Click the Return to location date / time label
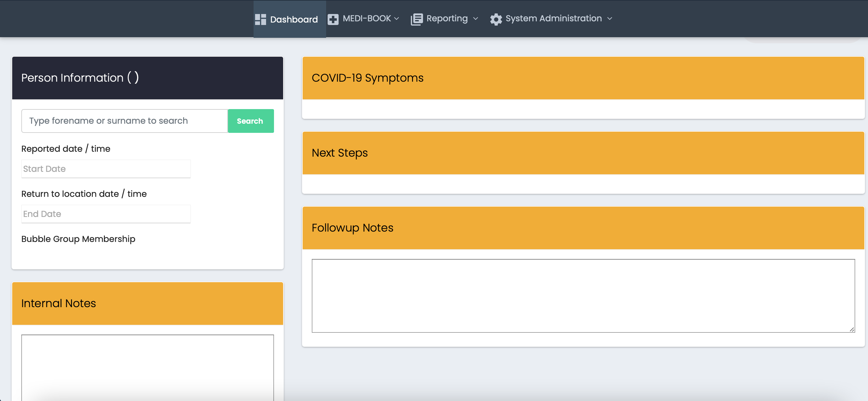The width and height of the screenshot is (868, 401). (x=84, y=194)
